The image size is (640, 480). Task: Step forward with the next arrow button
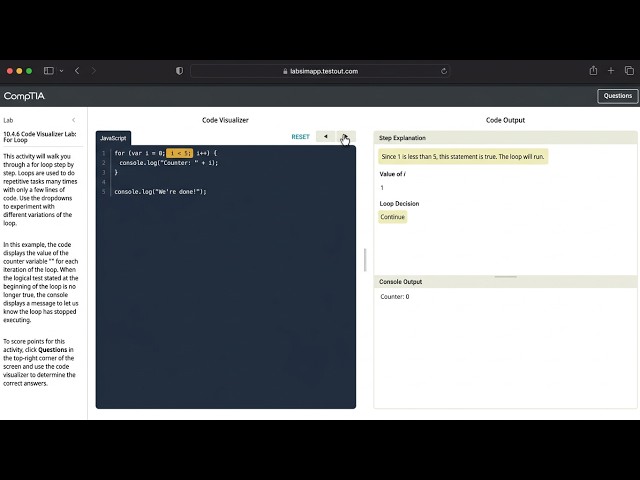346,136
